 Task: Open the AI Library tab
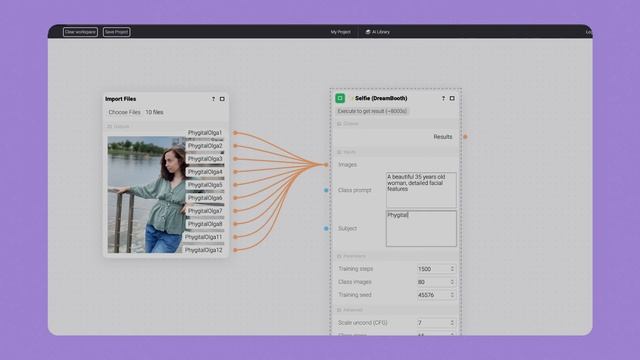378,32
